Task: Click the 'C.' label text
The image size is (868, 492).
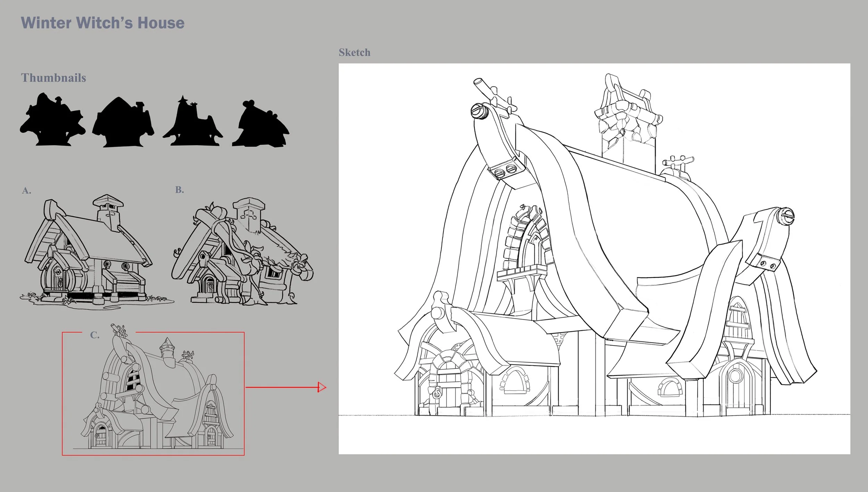Action: pos(95,335)
